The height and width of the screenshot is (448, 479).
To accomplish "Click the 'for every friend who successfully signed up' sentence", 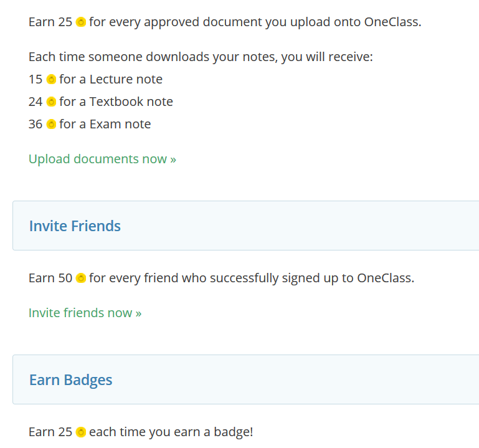I will 252,278.
